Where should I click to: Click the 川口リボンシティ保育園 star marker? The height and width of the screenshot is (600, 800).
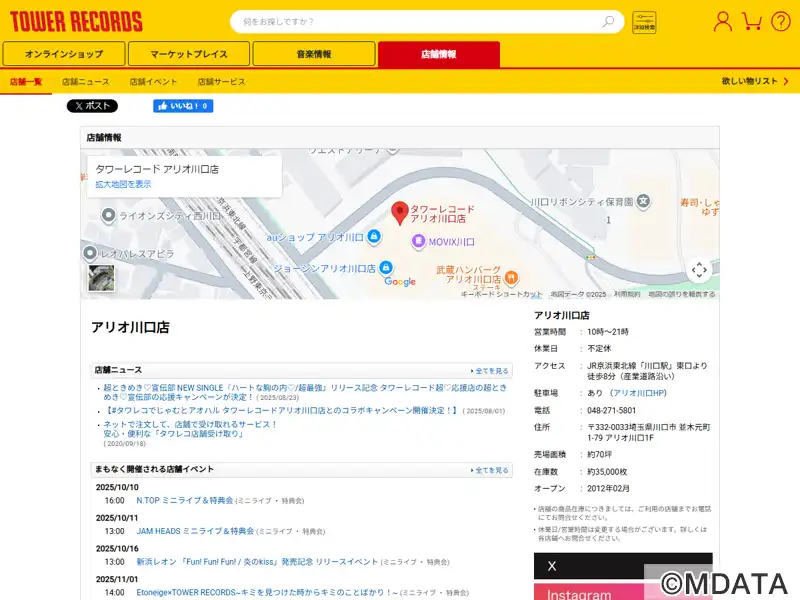click(643, 201)
